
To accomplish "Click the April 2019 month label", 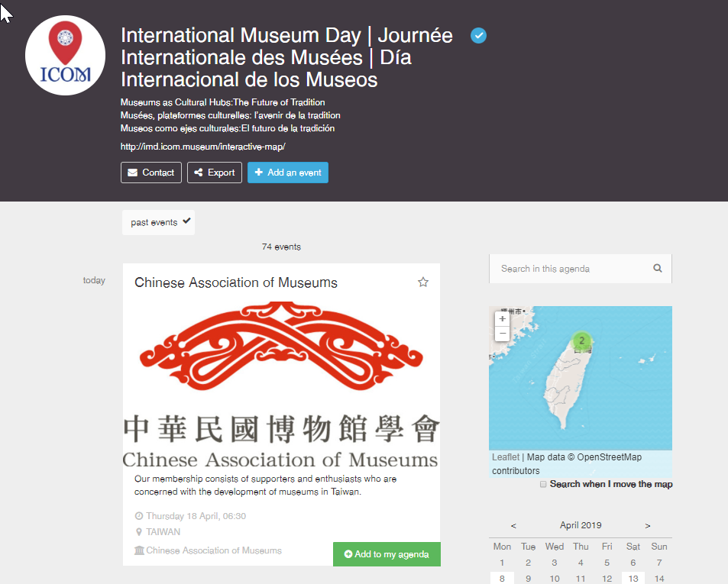I will [x=581, y=525].
